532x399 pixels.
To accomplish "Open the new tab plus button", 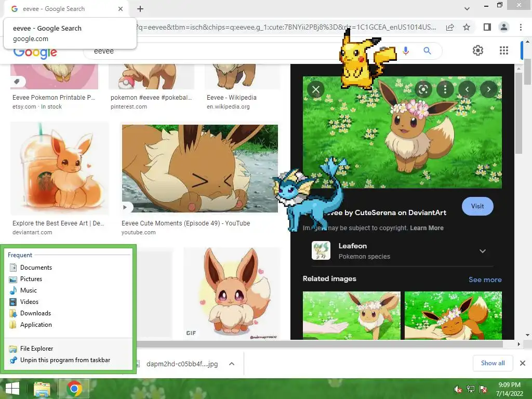I will point(140,9).
